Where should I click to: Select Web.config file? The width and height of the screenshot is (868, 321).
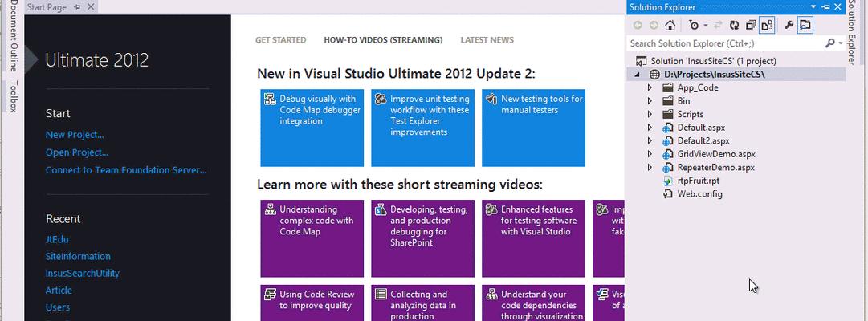(x=699, y=193)
